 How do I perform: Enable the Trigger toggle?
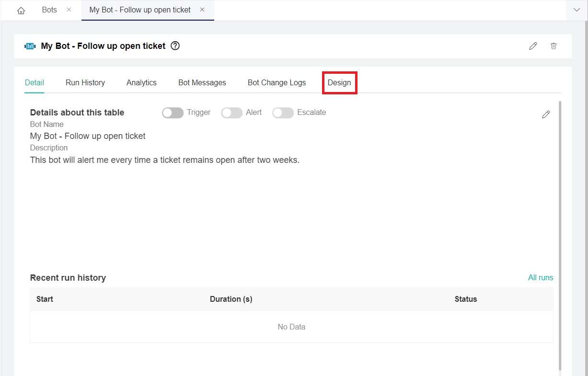click(x=173, y=113)
